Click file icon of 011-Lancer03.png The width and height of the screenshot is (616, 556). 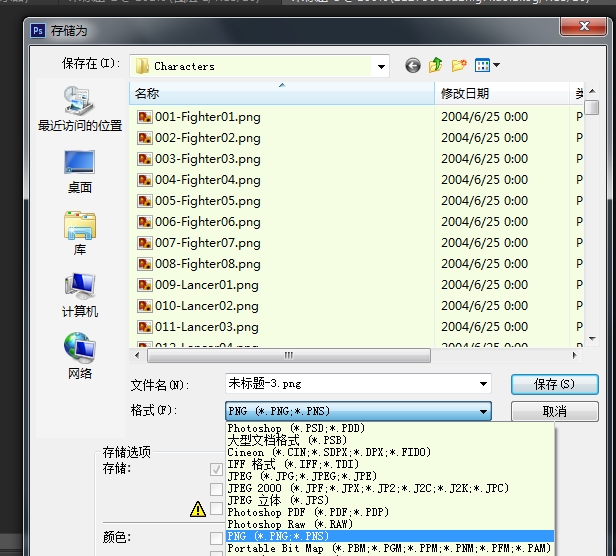(x=145, y=327)
